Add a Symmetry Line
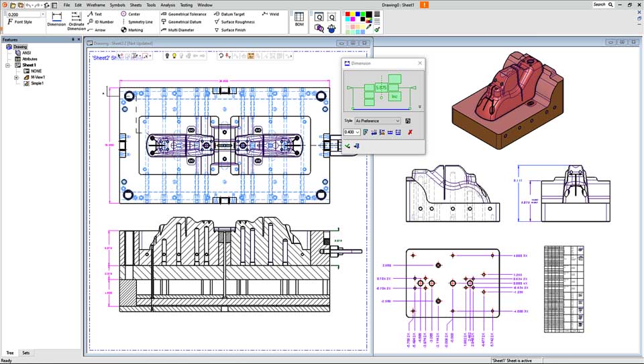 (x=137, y=21)
